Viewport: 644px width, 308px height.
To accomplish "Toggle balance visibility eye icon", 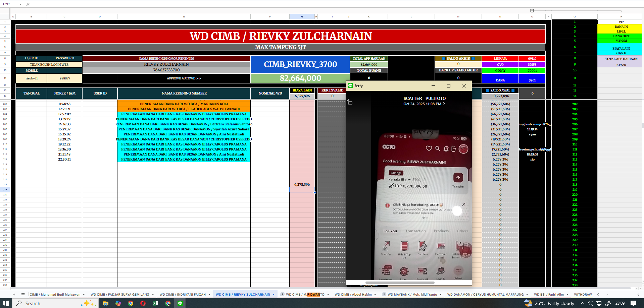I will tap(391, 186).
